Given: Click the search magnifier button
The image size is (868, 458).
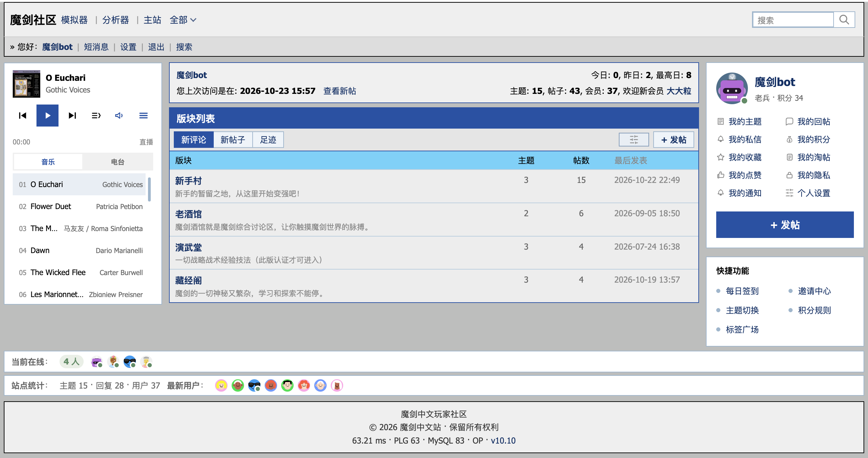Looking at the screenshot, I should (x=844, y=20).
